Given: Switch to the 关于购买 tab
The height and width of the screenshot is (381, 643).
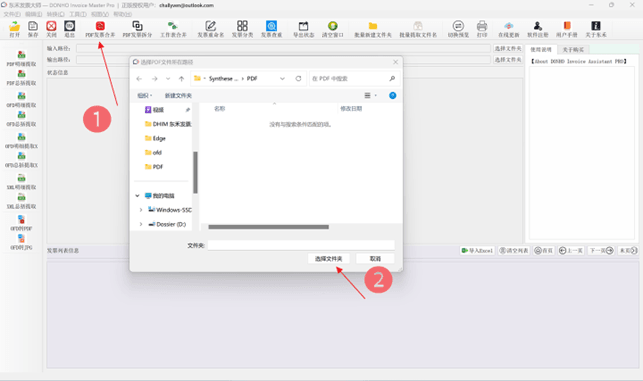Looking at the screenshot, I should coord(573,50).
